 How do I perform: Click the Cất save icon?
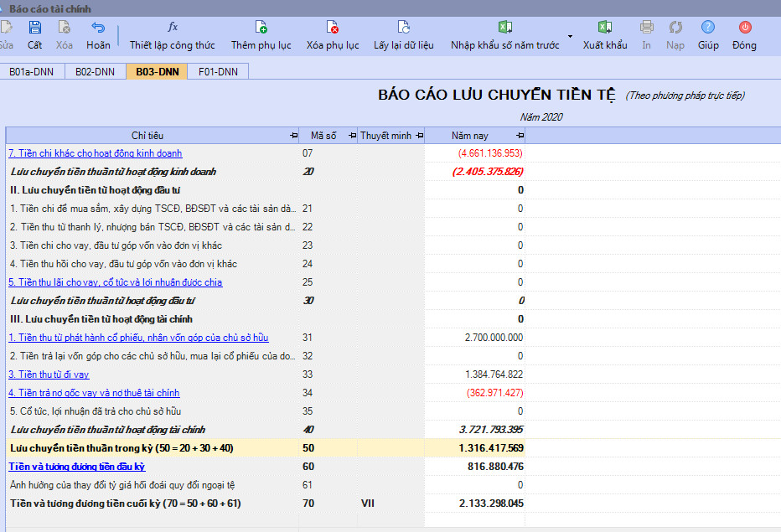[x=35, y=28]
